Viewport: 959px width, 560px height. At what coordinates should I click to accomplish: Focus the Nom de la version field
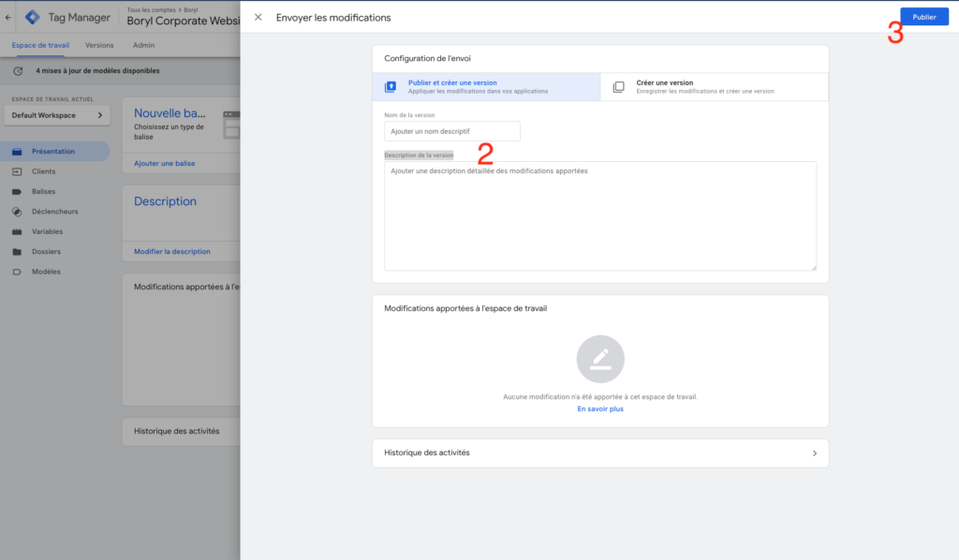pyautogui.click(x=452, y=131)
